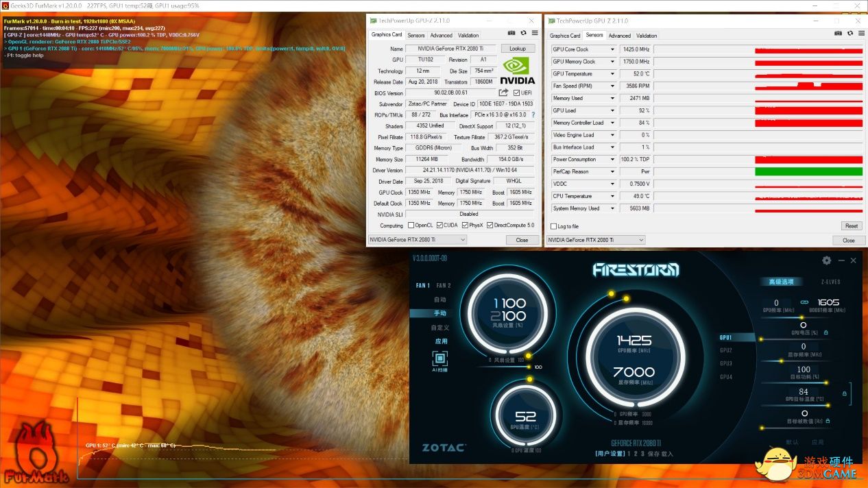This screenshot has width=868, height=488.
Task: Select the 高级选项 tab in FireStorm
Action: 780,282
